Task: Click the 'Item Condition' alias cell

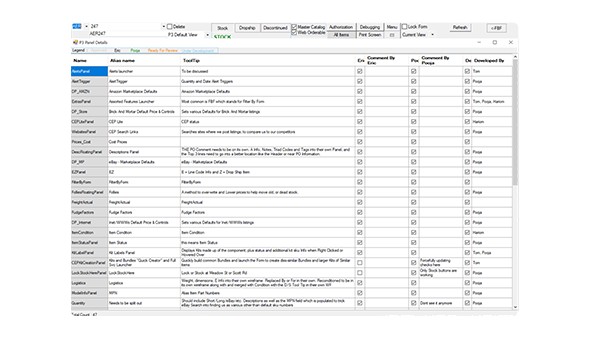Action: [x=144, y=232]
